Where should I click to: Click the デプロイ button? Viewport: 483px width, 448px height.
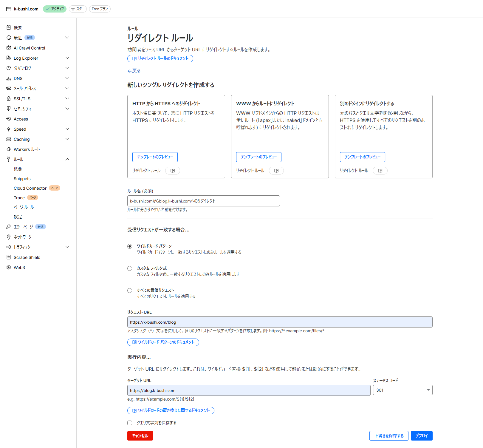click(x=421, y=435)
